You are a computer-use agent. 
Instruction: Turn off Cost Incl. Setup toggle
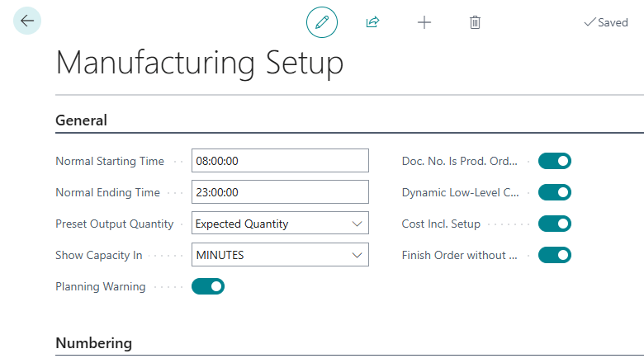(554, 224)
